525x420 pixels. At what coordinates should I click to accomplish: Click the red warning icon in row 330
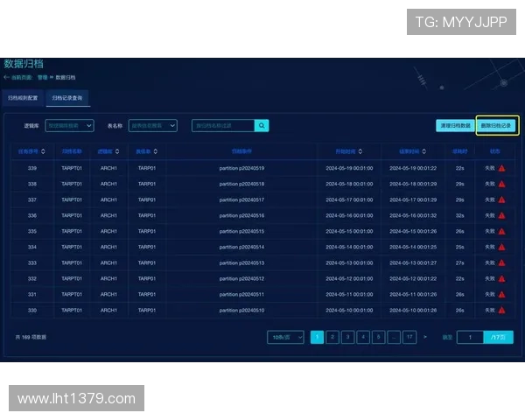tap(502, 311)
